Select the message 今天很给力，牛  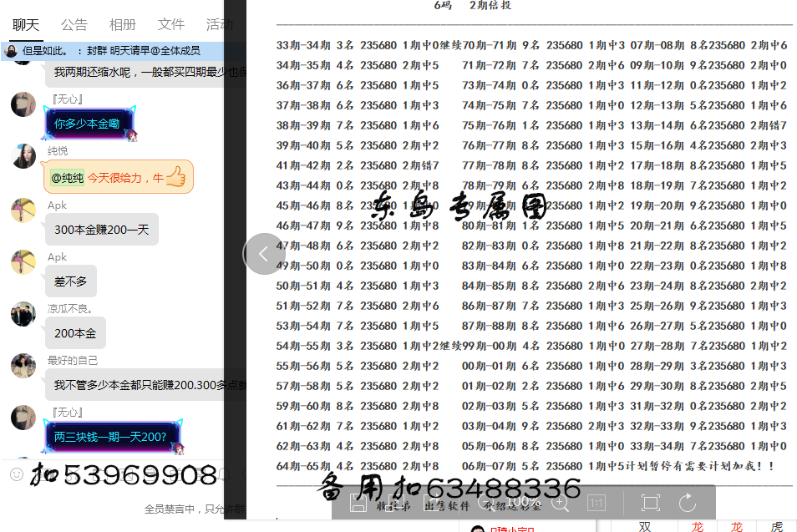click(119, 177)
